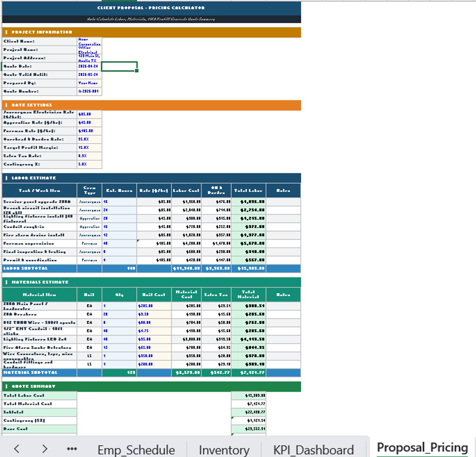This screenshot has width=476, height=457.
Task: Select the quote date value 2026-04-24
Action: [89, 66]
